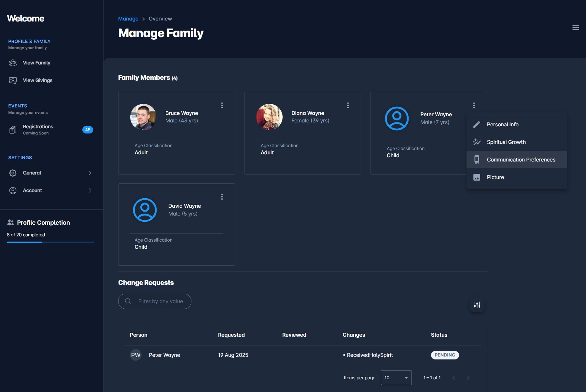Click the Spiritual Growth sparkle icon
This screenshot has height=392, width=586.
(x=477, y=142)
